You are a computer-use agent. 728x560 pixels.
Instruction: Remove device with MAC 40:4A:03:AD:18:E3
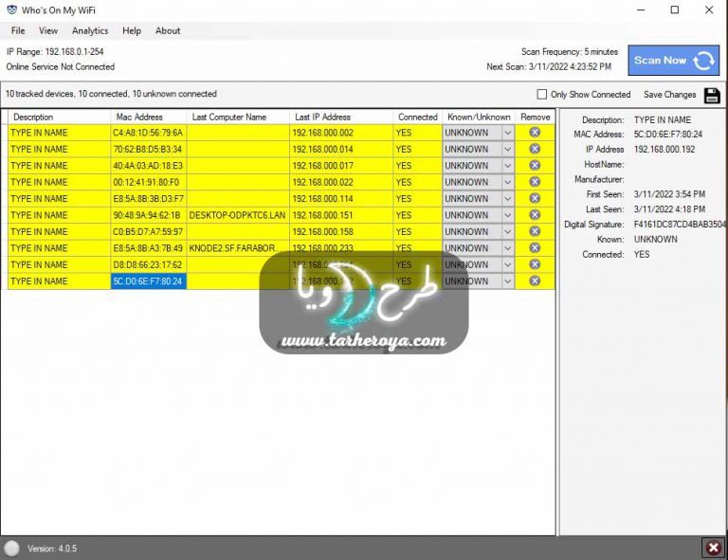(x=535, y=165)
